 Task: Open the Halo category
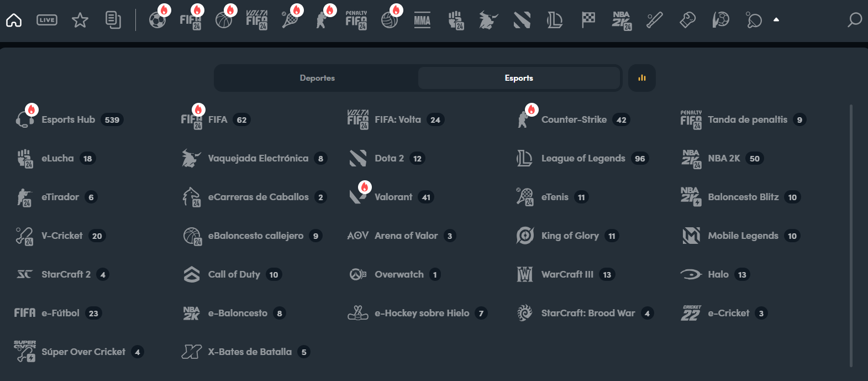pyautogui.click(x=716, y=274)
